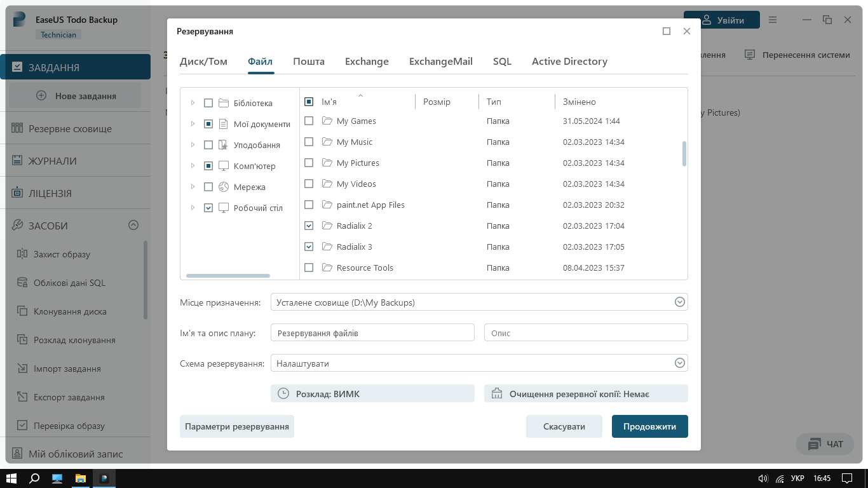Toggle the Мої документи checkbox
Screen dimensions: 868x488
208,124
